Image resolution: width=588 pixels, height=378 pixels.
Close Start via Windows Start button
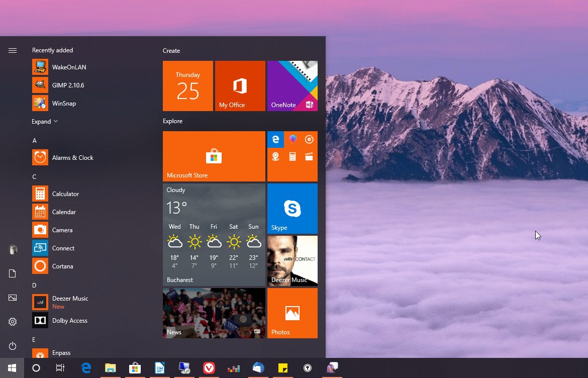[x=12, y=368]
